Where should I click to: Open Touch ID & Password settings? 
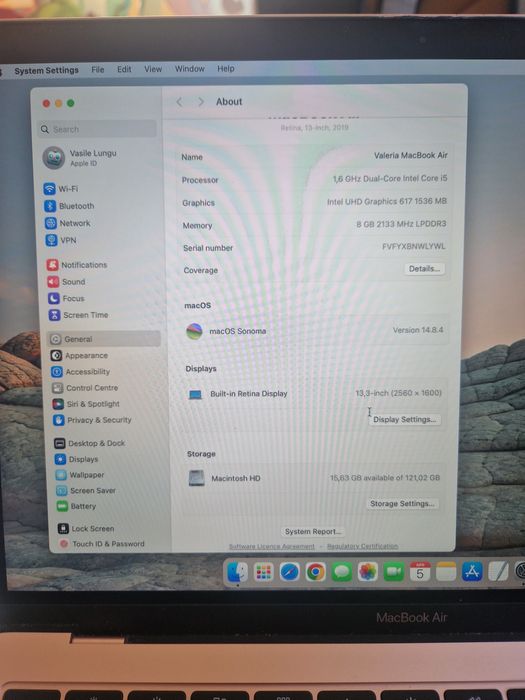102,544
